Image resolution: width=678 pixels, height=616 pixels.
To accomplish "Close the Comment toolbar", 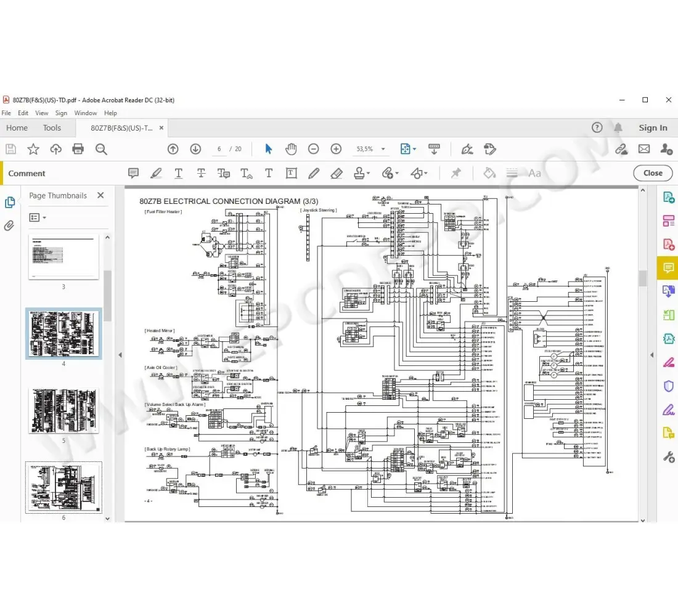I will [x=653, y=173].
